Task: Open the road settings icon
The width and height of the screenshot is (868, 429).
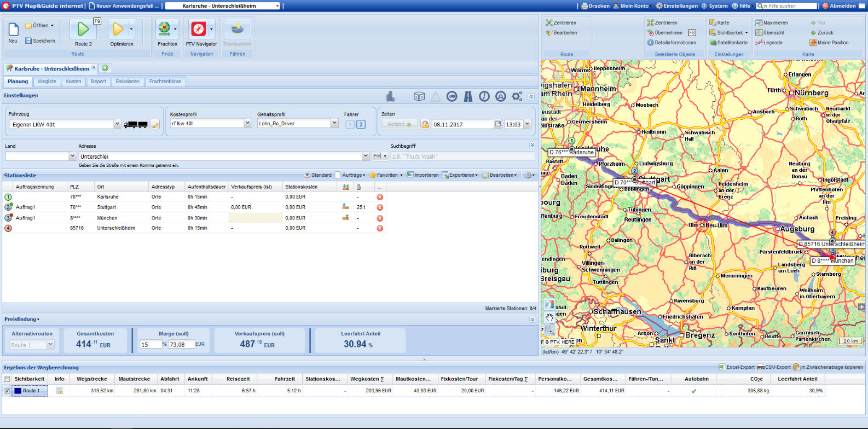Action: tap(468, 96)
